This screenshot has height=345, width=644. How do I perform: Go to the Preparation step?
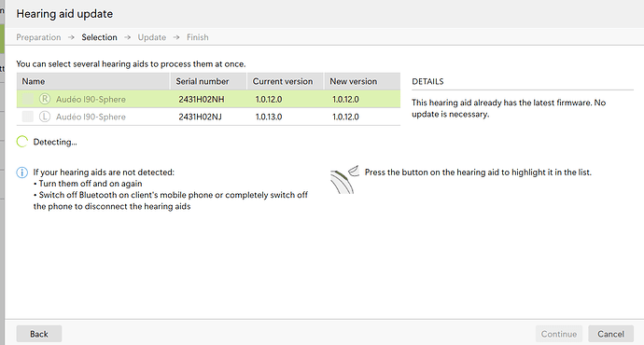38,37
